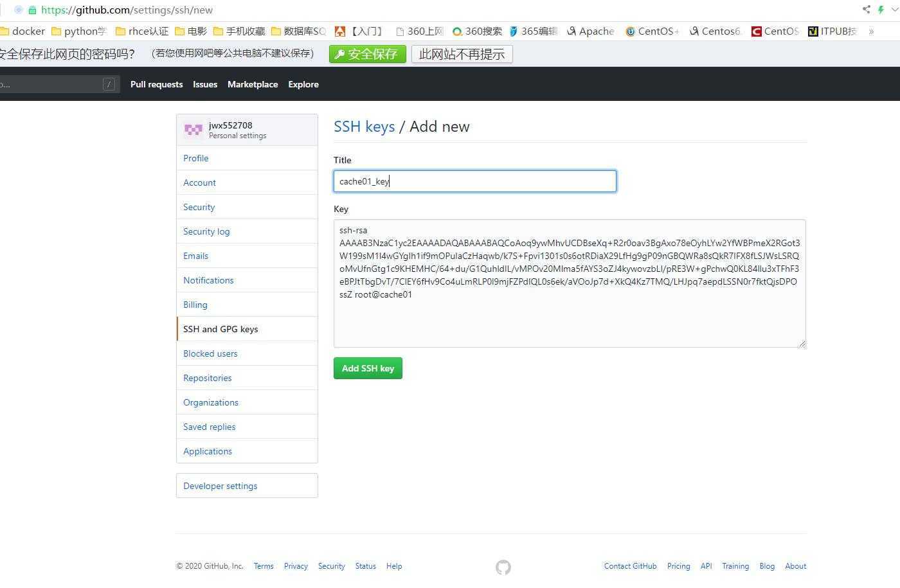
Task: Click the GitHub logo in footer
Action: click(x=503, y=567)
